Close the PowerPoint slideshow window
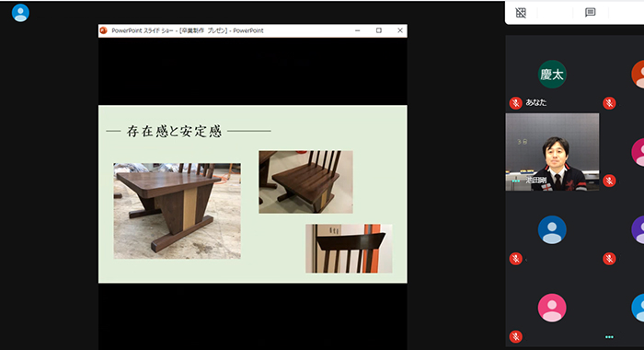This screenshot has width=644, height=350. point(400,30)
